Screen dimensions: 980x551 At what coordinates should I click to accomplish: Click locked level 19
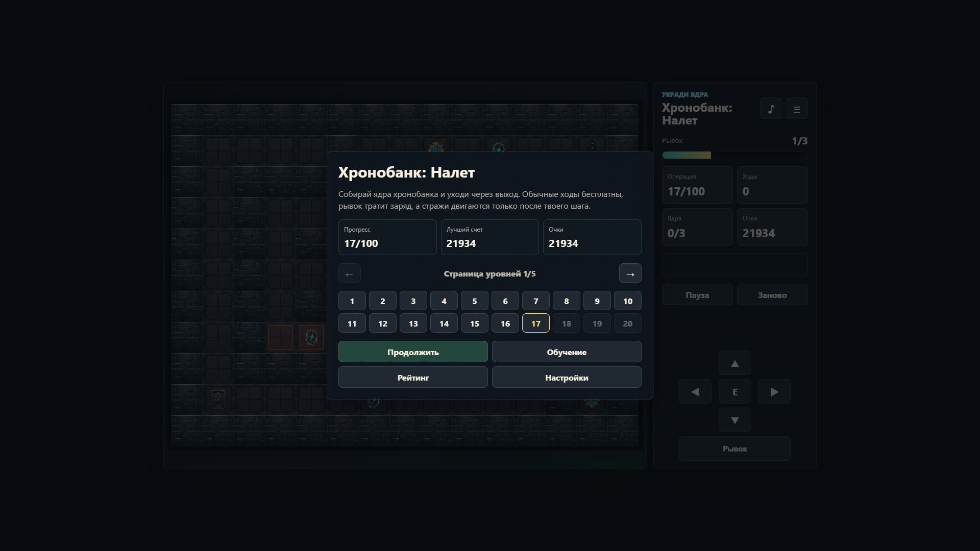click(x=597, y=323)
